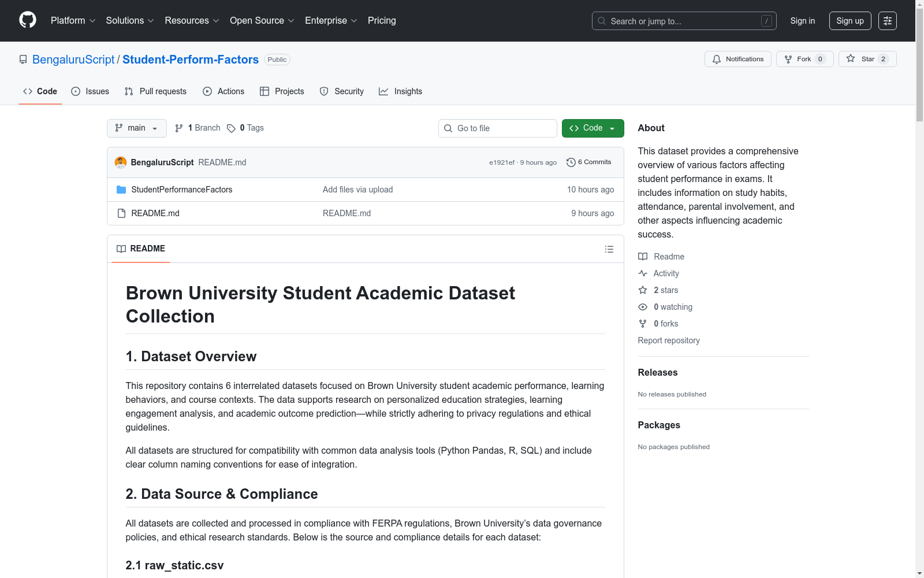Switch to the Actions tab
Screen dimensions: 924x578
point(223,91)
